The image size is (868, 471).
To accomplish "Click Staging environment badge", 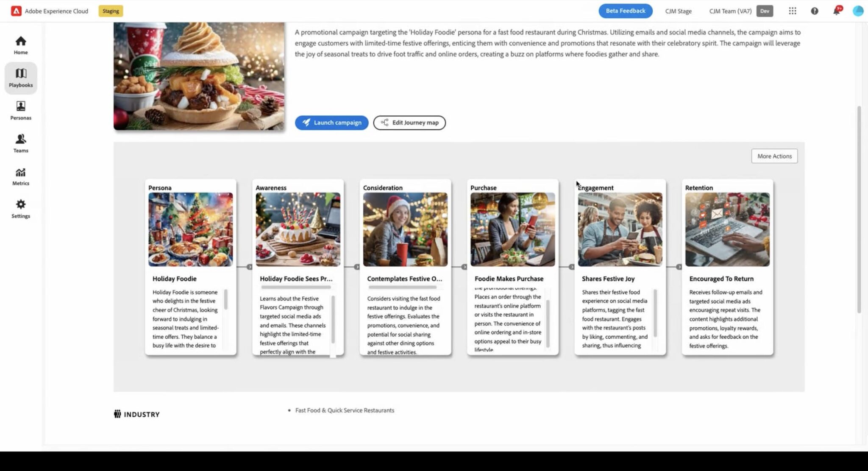I will 111,11.
